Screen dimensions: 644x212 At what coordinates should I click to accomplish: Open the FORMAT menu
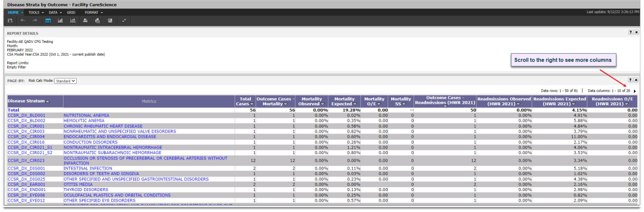[93, 12]
